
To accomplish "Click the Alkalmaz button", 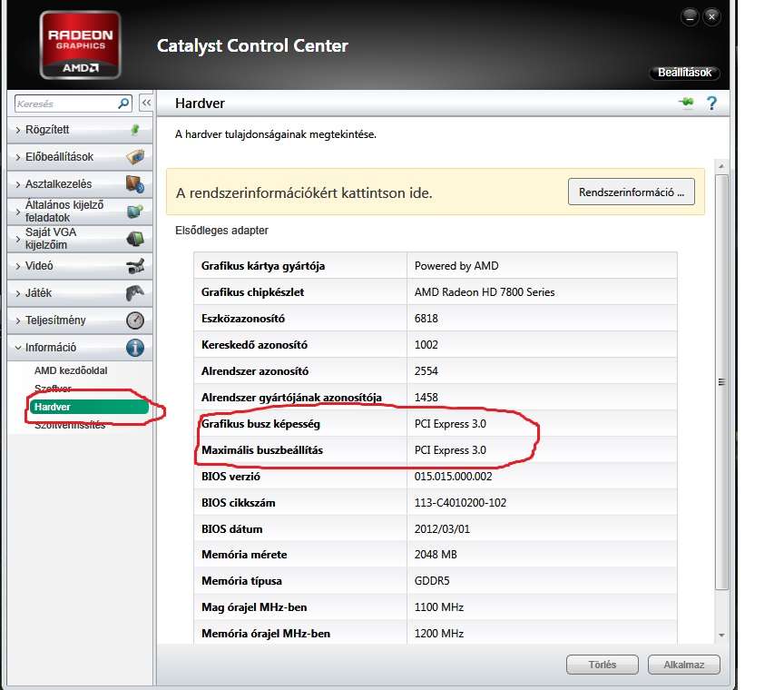I will [x=683, y=665].
